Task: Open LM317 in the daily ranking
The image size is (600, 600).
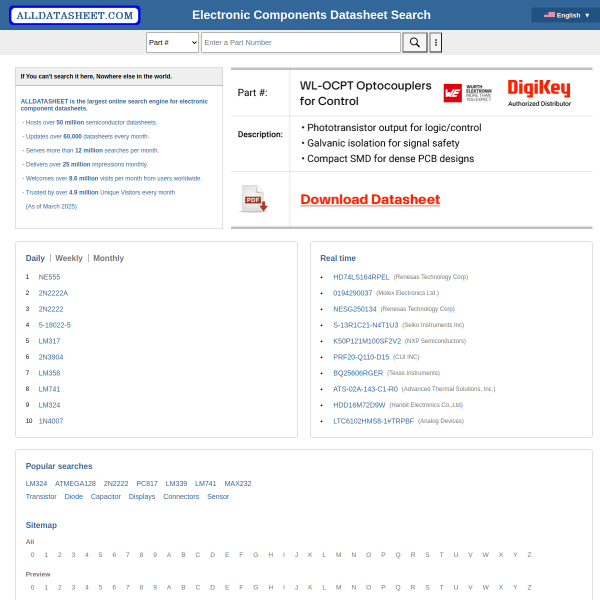Action: [49, 341]
